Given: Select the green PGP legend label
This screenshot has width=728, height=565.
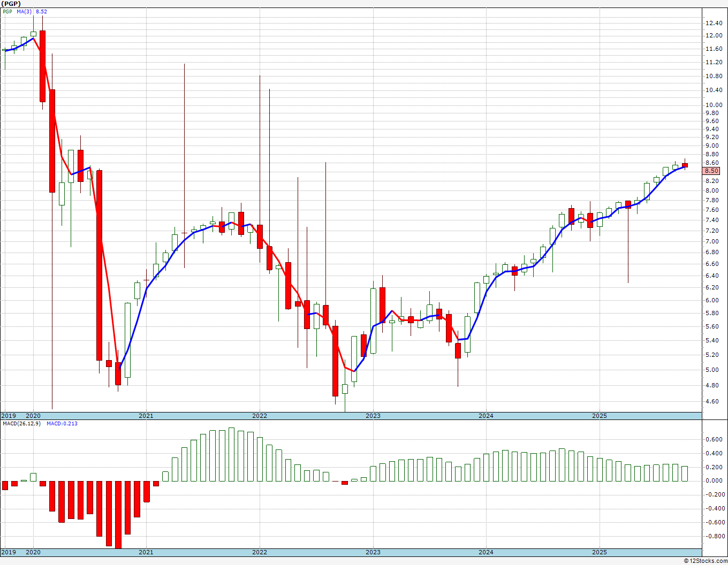Looking at the screenshot, I should pos(7,11).
